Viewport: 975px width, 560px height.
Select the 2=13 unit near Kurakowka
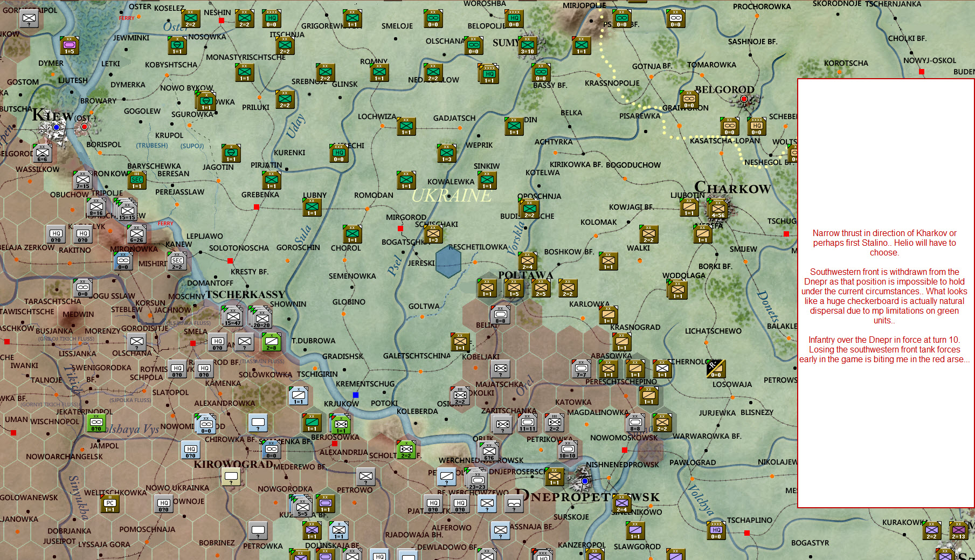pos(959,530)
